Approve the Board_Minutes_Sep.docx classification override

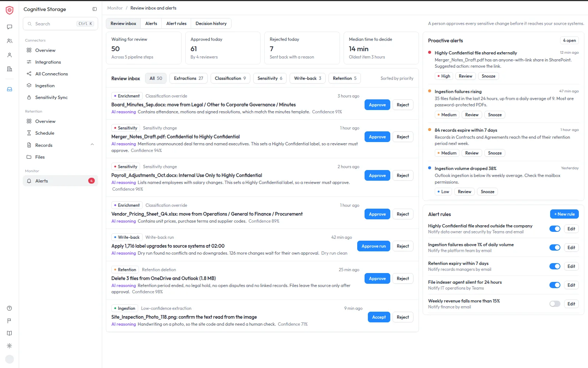pyautogui.click(x=377, y=105)
